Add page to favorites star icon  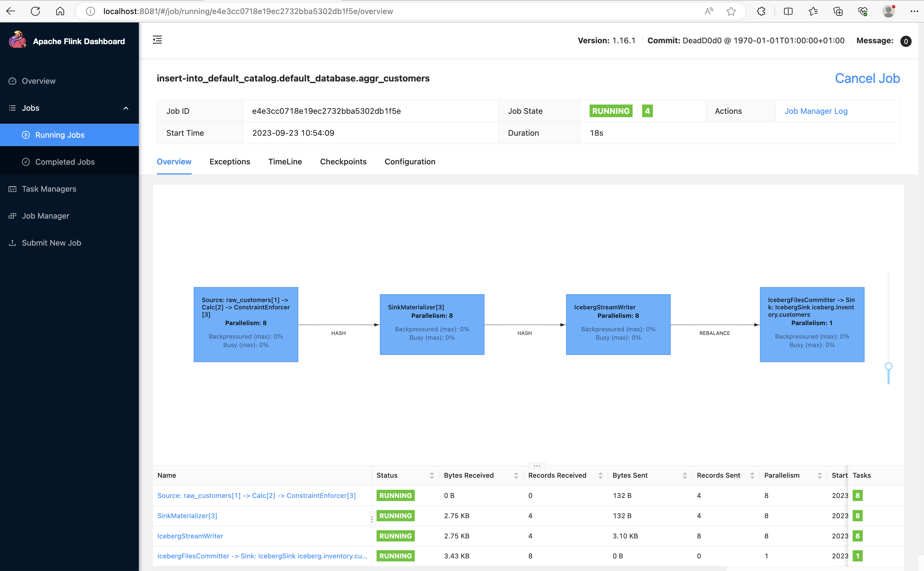click(731, 11)
